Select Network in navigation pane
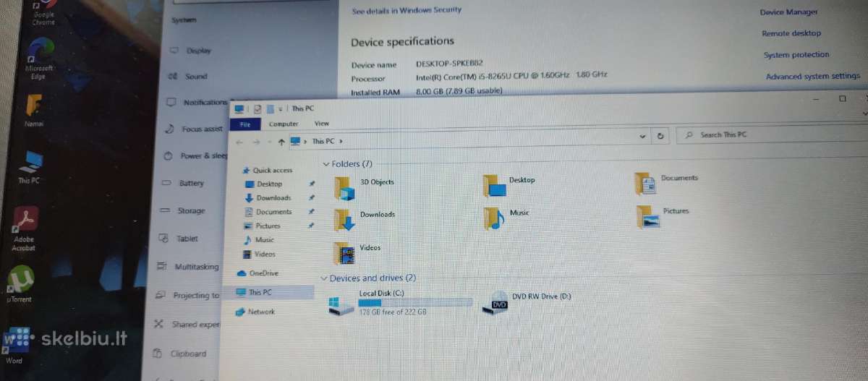 255,312
